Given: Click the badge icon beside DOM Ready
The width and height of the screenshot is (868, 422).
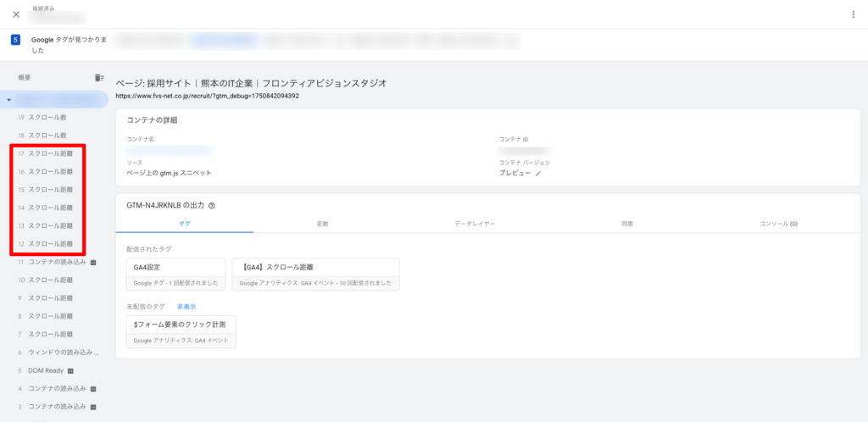Looking at the screenshot, I should [x=71, y=370].
